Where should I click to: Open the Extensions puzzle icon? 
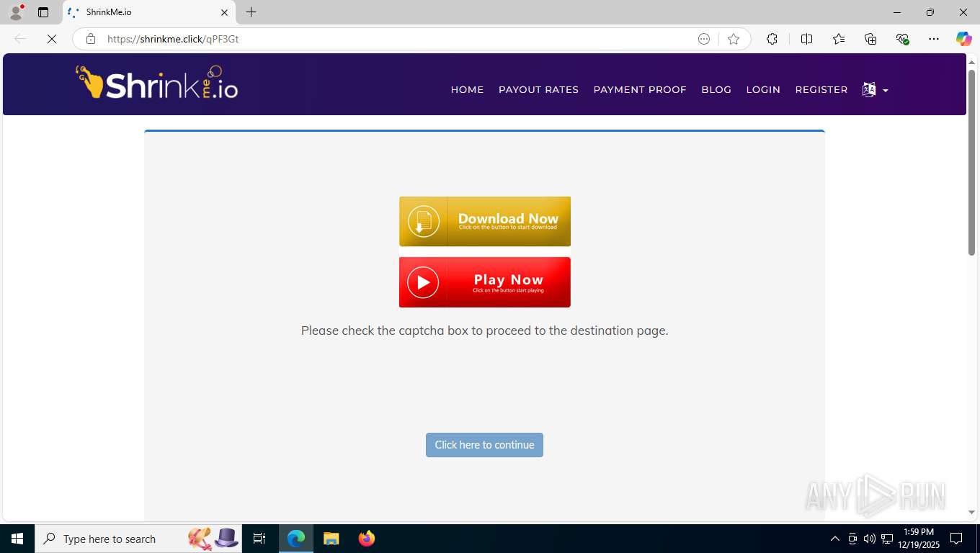click(x=772, y=39)
